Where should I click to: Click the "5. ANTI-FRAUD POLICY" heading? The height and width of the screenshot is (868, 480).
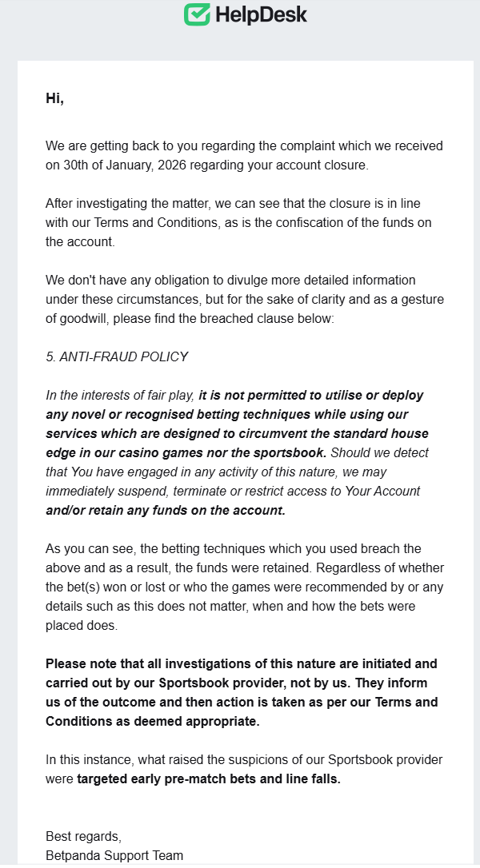[117, 356]
